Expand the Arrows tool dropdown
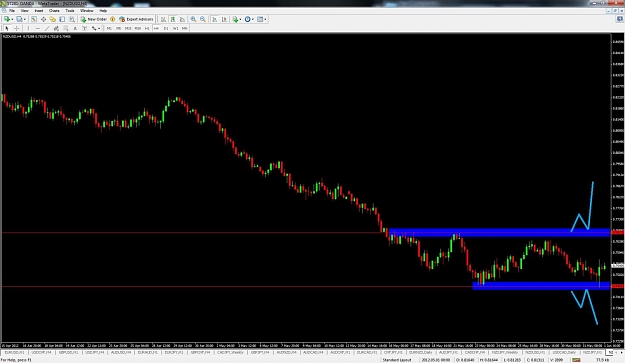625x363 pixels. (x=99, y=28)
